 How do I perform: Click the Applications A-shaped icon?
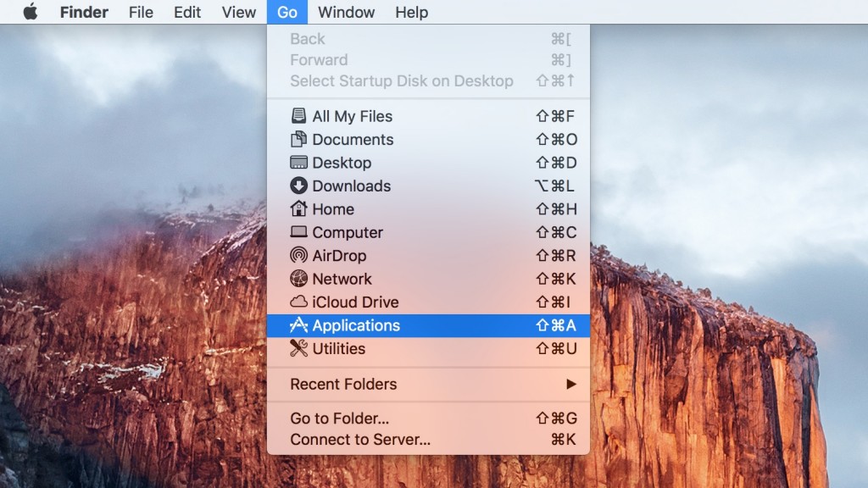298,324
